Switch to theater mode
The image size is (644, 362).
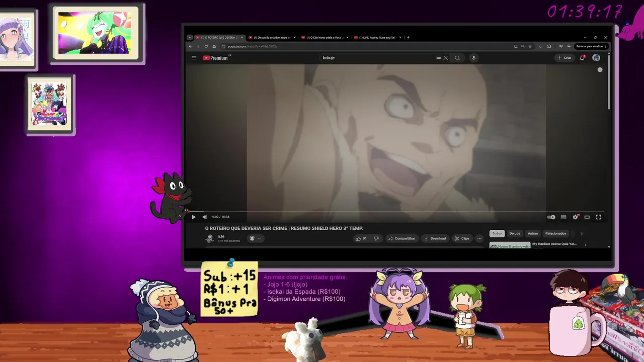(x=587, y=217)
